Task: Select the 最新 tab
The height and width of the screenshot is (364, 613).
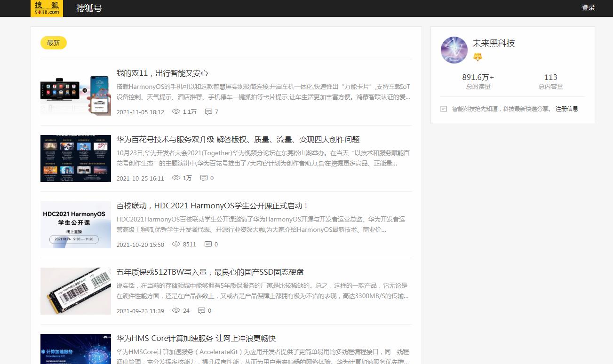Action: [54, 43]
